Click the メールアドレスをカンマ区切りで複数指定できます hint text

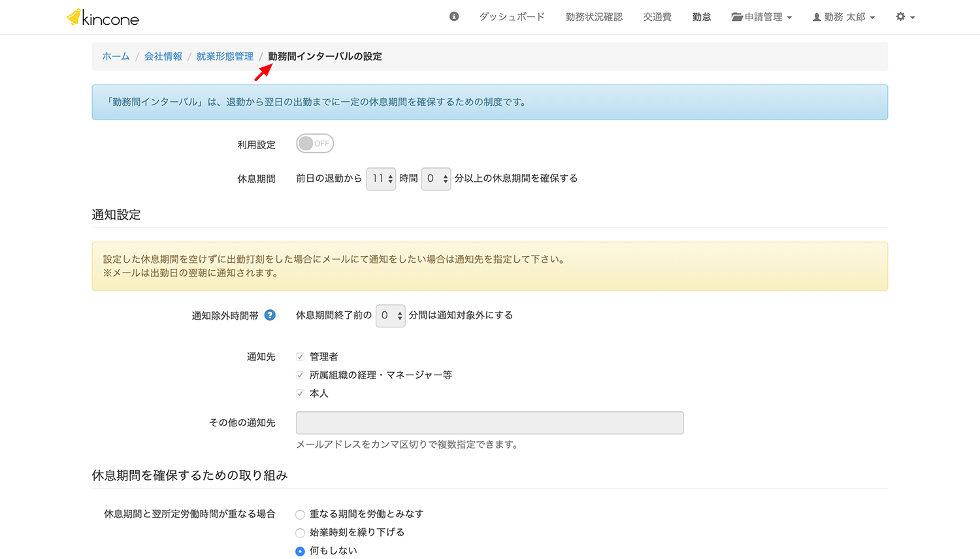point(409,445)
